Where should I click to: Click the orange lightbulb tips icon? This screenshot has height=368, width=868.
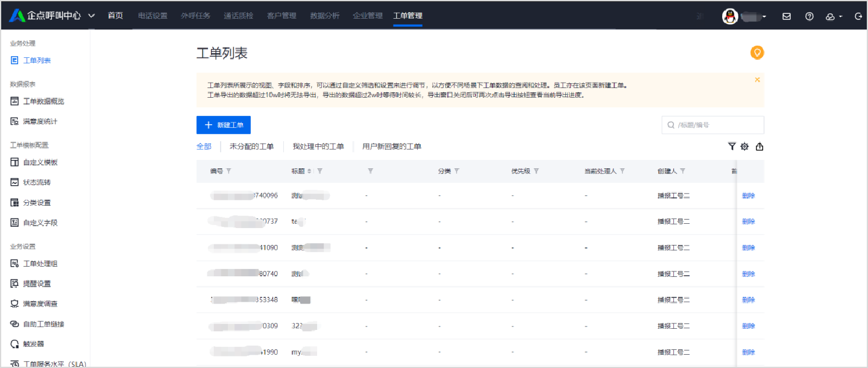coord(757,52)
